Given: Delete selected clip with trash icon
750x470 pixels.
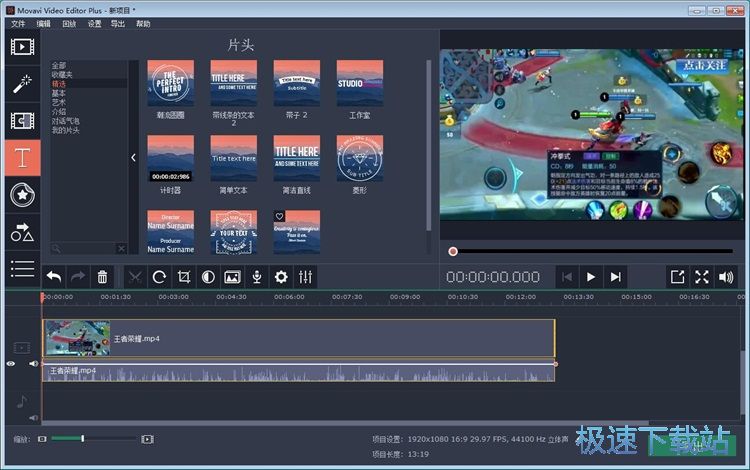Looking at the screenshot, I should [x=102, y=277].
